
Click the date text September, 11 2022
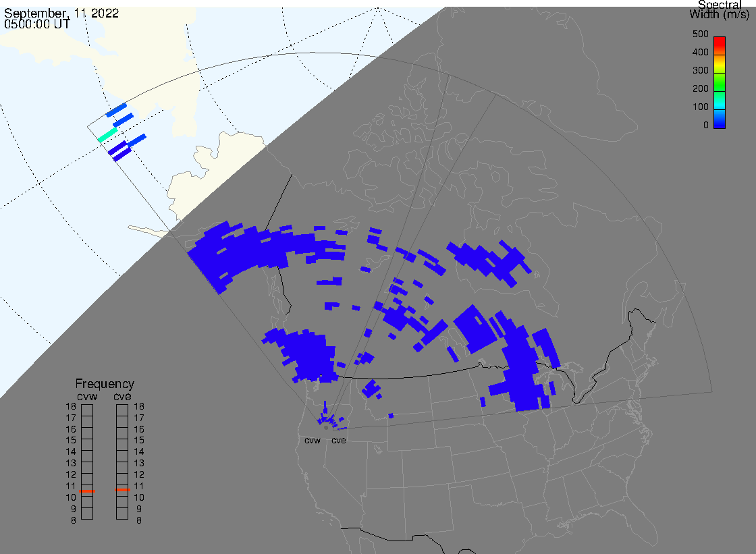tap(61, 13)
